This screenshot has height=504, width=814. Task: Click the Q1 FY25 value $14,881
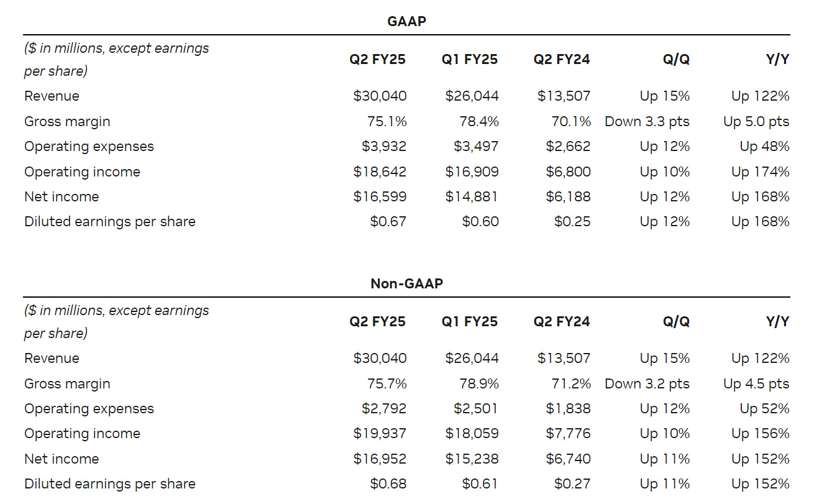point(472,197)
